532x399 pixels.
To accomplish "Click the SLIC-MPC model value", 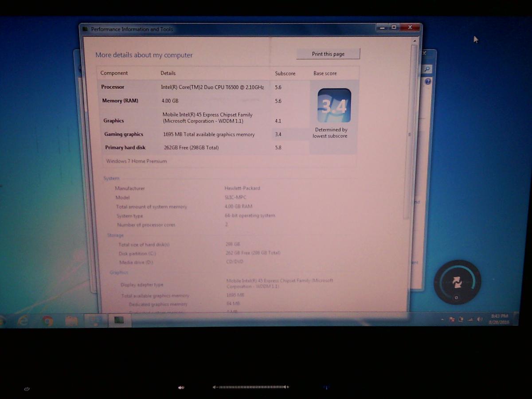I will pyautogui.click(x=235, y=197).
